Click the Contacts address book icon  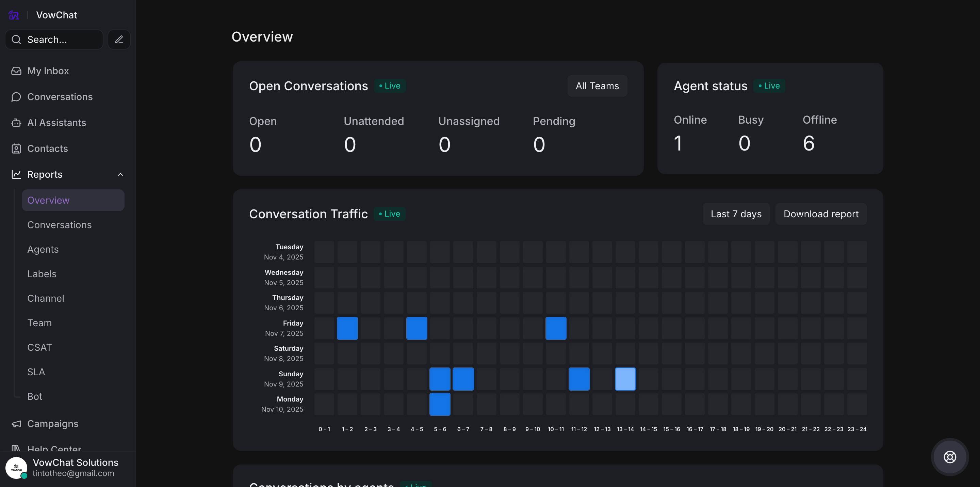pyautogui.click(x=16, y=148)
